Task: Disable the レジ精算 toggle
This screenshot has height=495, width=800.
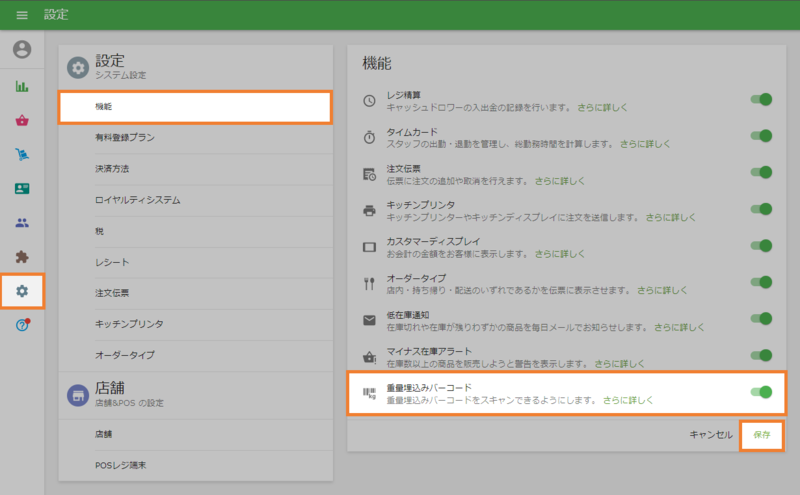Action: 762,100
